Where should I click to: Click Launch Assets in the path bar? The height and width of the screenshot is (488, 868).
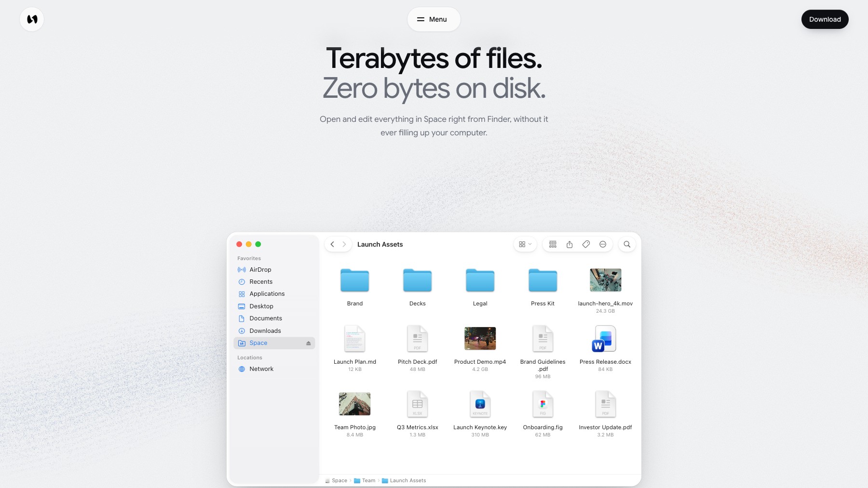tap(404, 481)
